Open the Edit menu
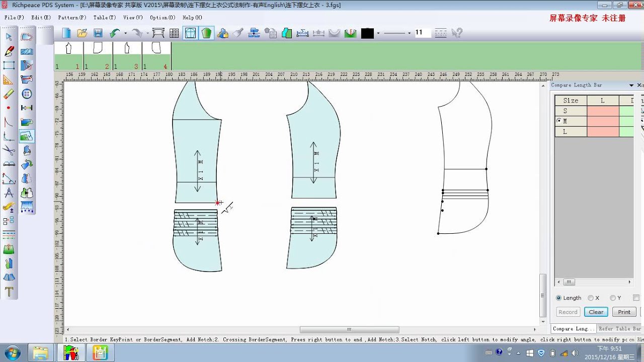The width and height of the screenshot is (644, 362). pos(41,18)
